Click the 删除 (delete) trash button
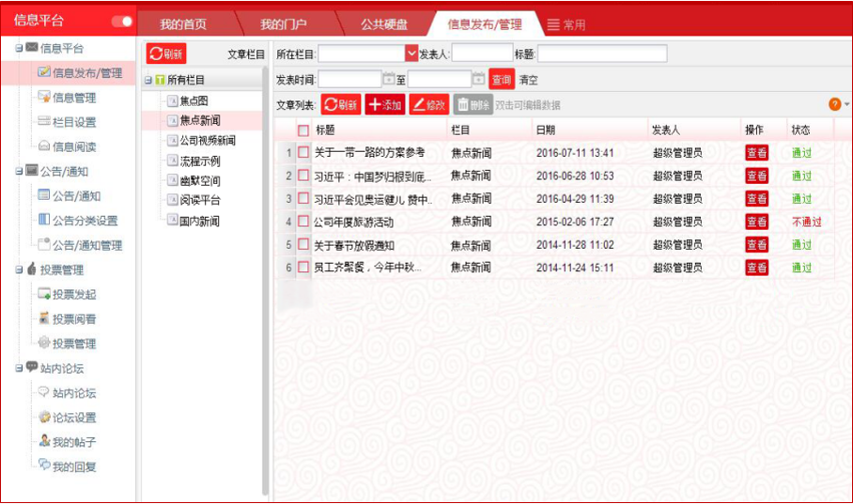The width and height of the screenshot is (853, 504). 473,105
